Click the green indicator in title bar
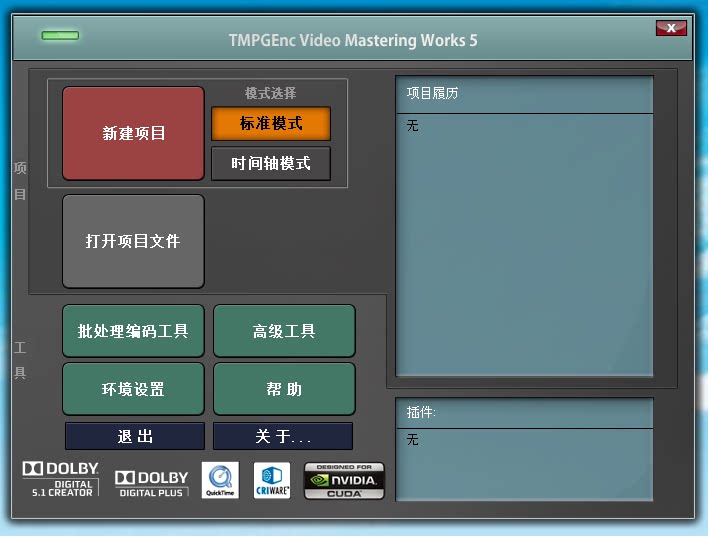This screenshot has height=536, width=708. pyautogui.click(x=60, y=35)
